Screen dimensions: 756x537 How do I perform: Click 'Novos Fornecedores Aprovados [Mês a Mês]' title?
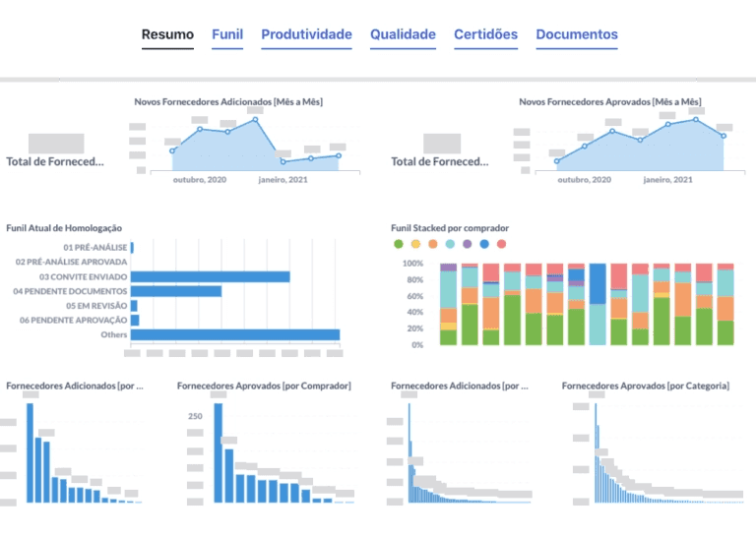[610, 102]
